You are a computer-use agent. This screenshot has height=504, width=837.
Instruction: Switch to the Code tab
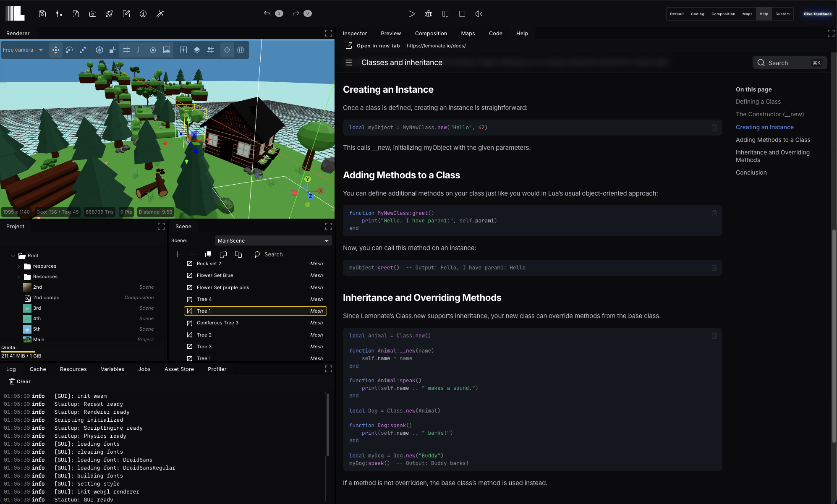pos(496,33)
